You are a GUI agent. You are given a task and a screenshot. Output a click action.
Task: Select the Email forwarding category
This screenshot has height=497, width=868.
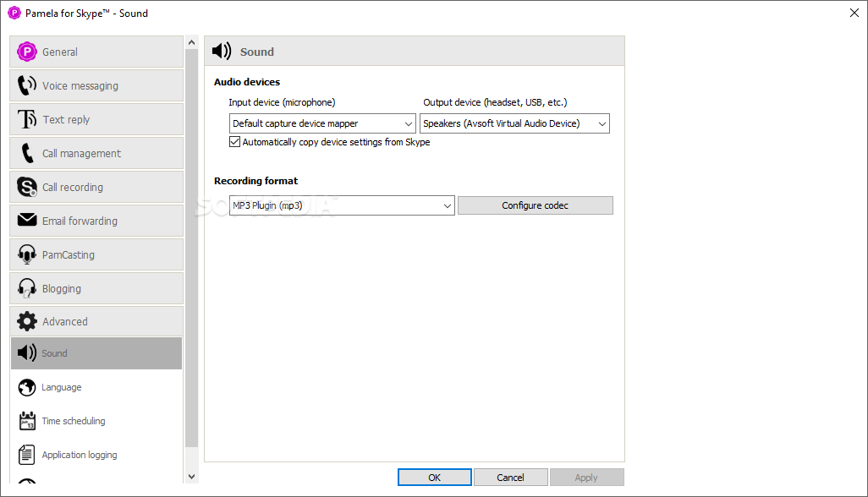pos(96,221)
